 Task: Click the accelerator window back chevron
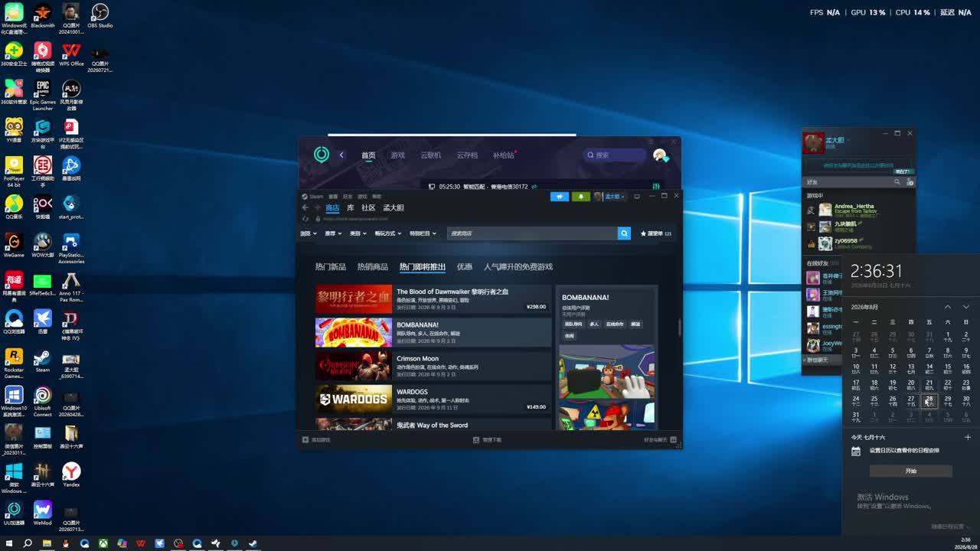tap(341, 155)
